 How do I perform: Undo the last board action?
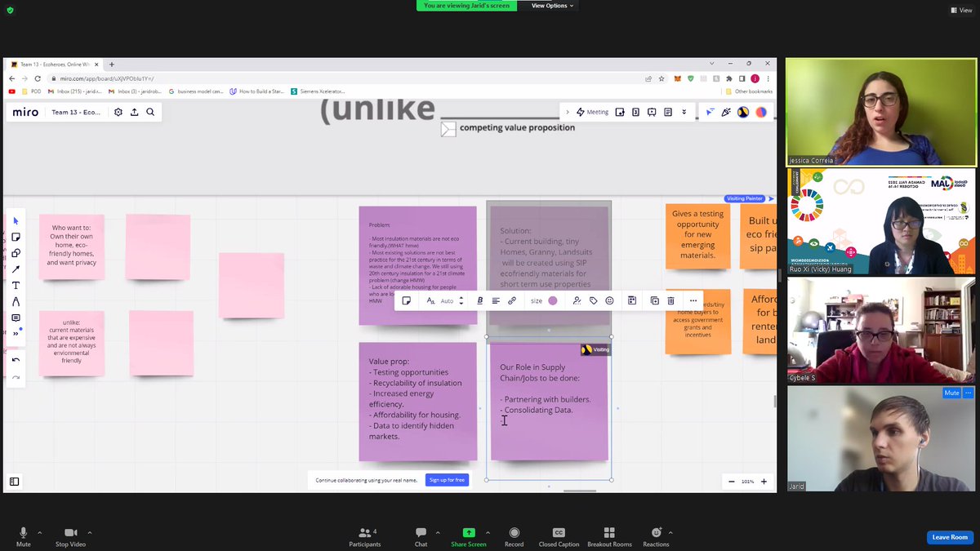tap(16, 360)
